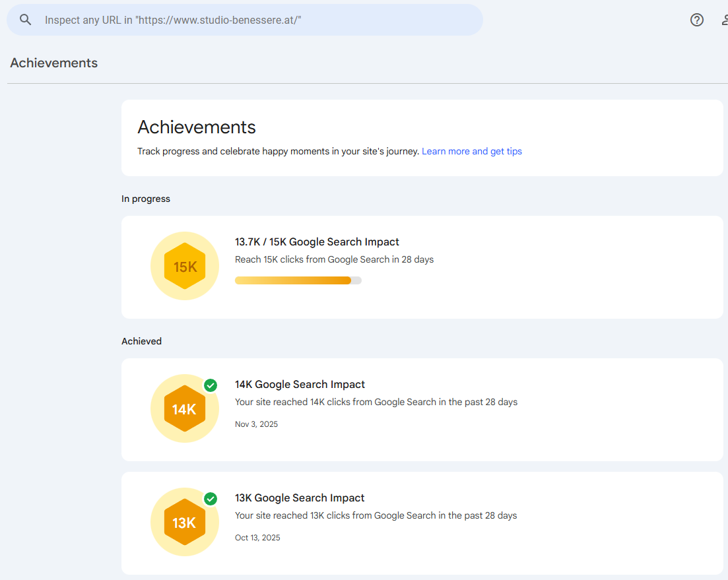This screenshot has height=580, width=728.
Task: Click the green checkmark on 13K achievement
Action: (x=211, y=499)
